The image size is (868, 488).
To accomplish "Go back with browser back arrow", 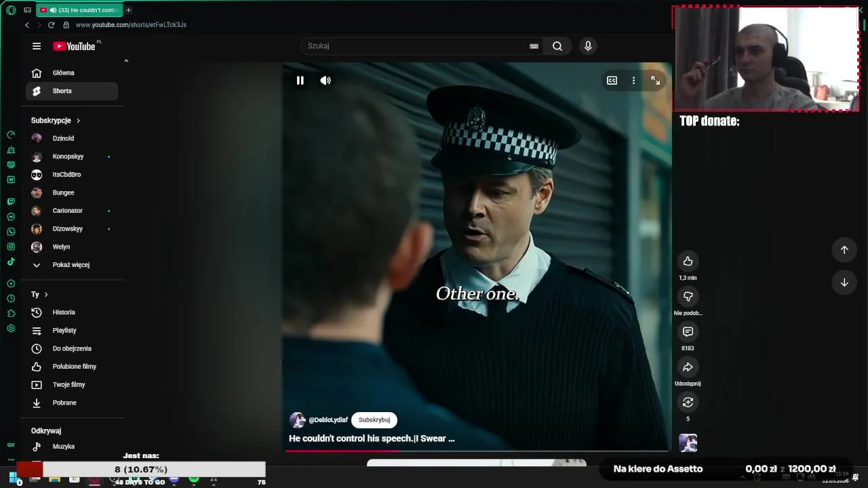I will 27,25.
